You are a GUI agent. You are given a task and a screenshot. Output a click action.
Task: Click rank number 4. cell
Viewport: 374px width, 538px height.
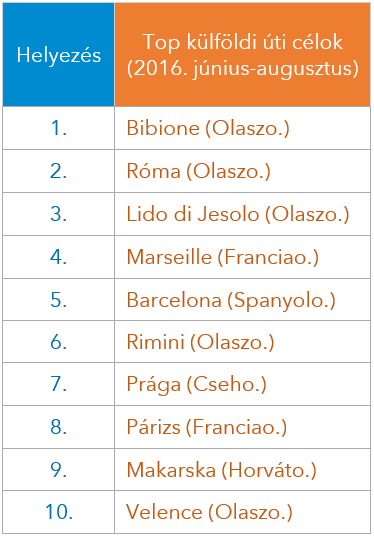click(58, 257)
